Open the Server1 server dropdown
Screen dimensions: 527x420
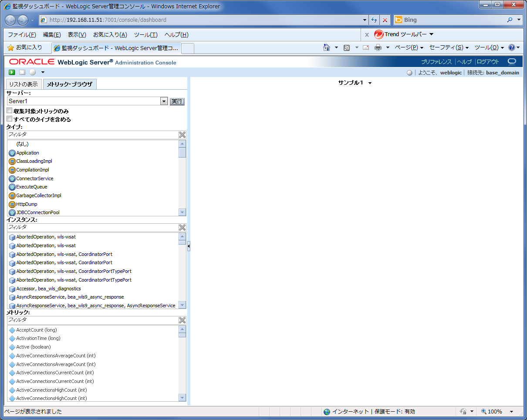point(164,101)
